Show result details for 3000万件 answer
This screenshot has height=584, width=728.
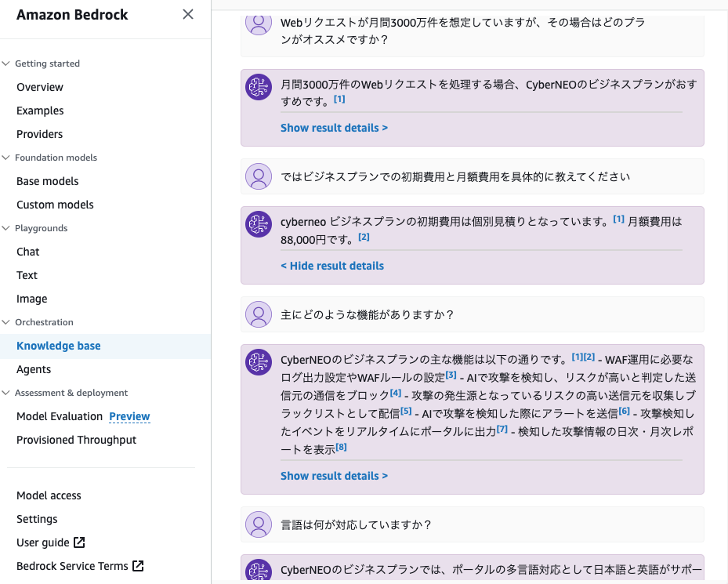334,128
